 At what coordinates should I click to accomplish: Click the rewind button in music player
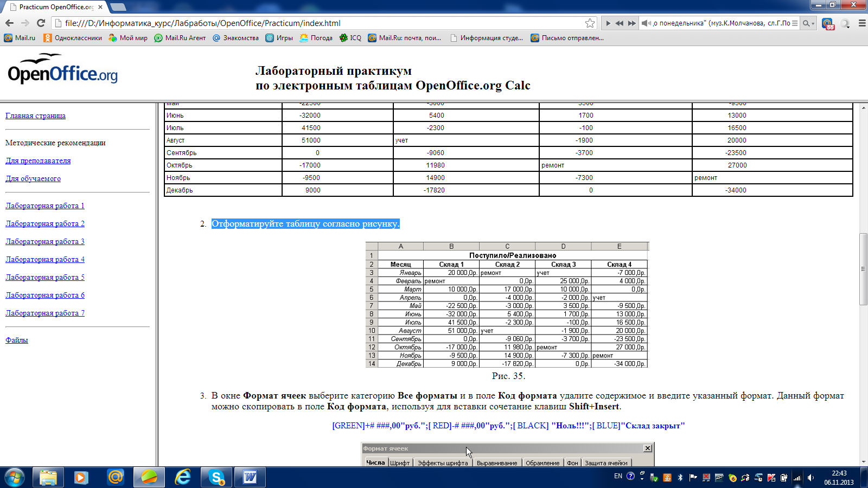620,23
